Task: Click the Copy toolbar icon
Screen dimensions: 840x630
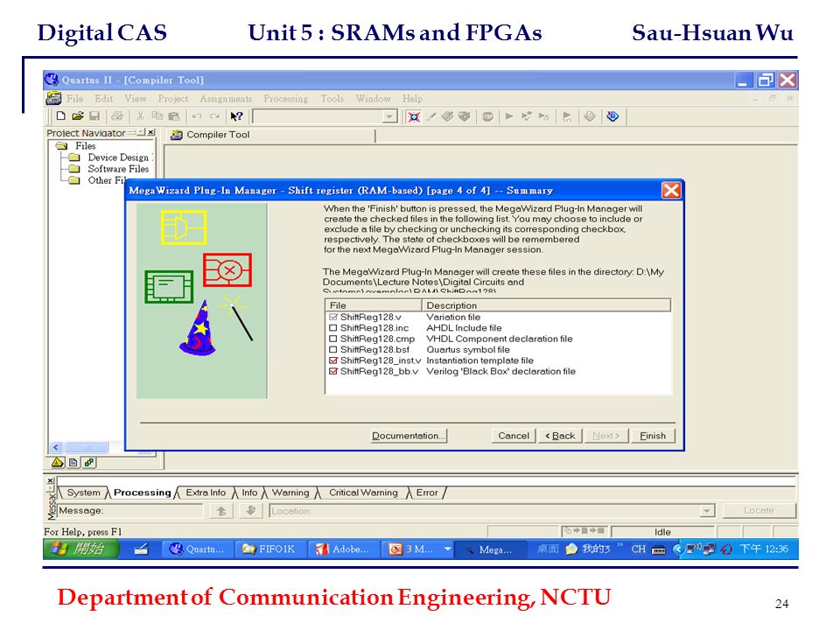Action: [x=157, y=116]
